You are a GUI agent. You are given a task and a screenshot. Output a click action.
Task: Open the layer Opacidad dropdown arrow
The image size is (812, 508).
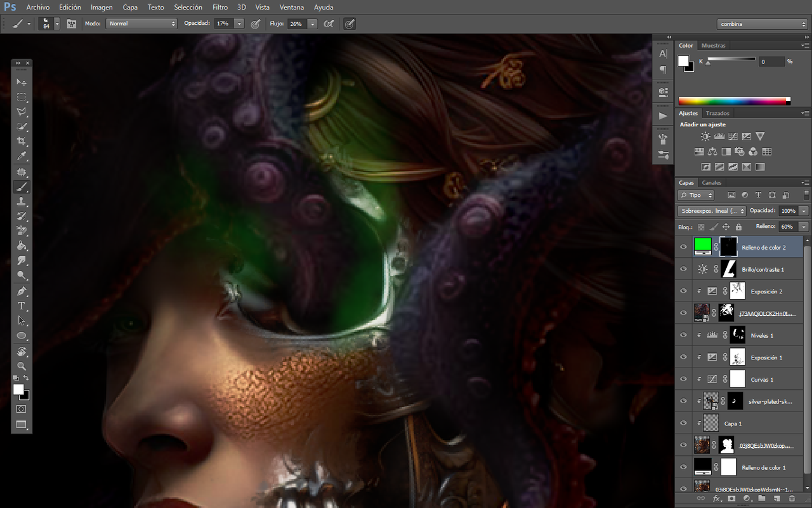point(804,211)
